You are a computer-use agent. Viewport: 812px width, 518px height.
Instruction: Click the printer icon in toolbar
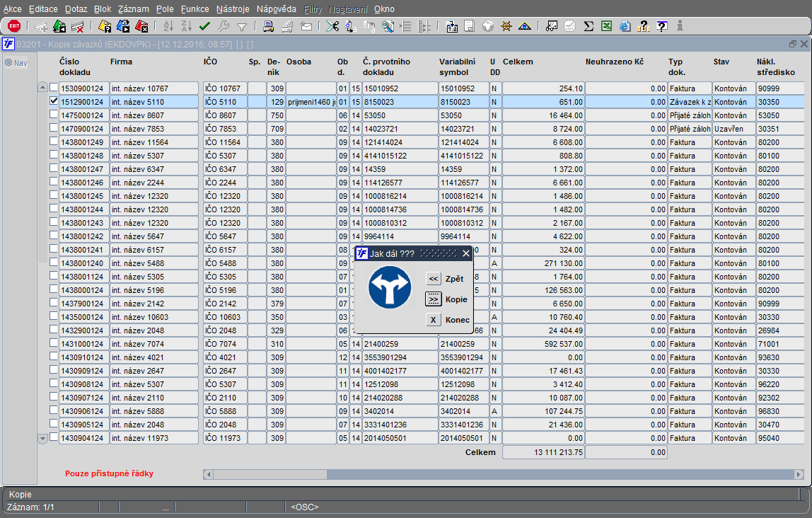(268, 26)
